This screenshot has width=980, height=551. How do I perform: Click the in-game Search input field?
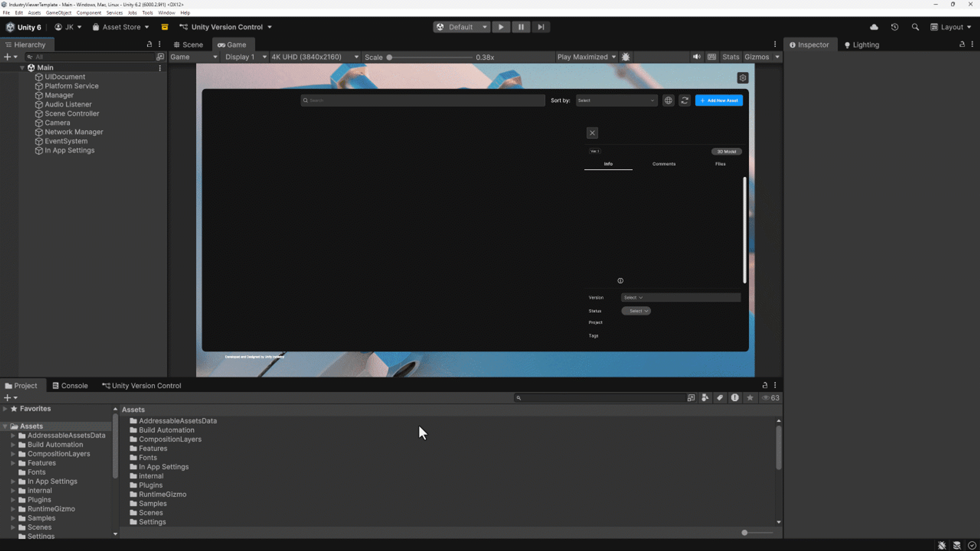click(423, 101)
